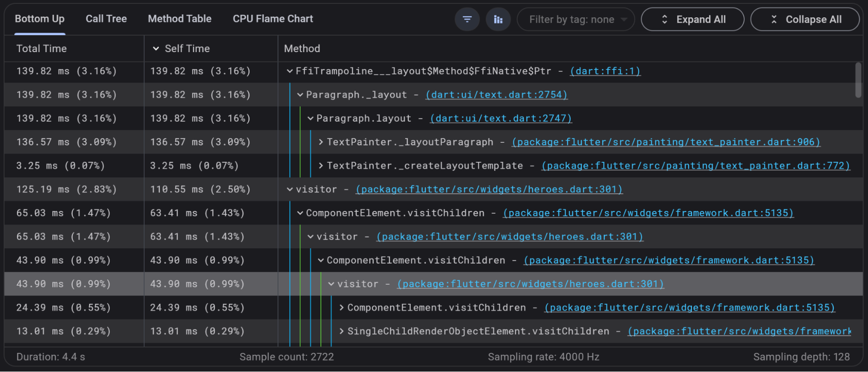
Task: Collapse the Paragraph._layout row
Action: point(300,95)
